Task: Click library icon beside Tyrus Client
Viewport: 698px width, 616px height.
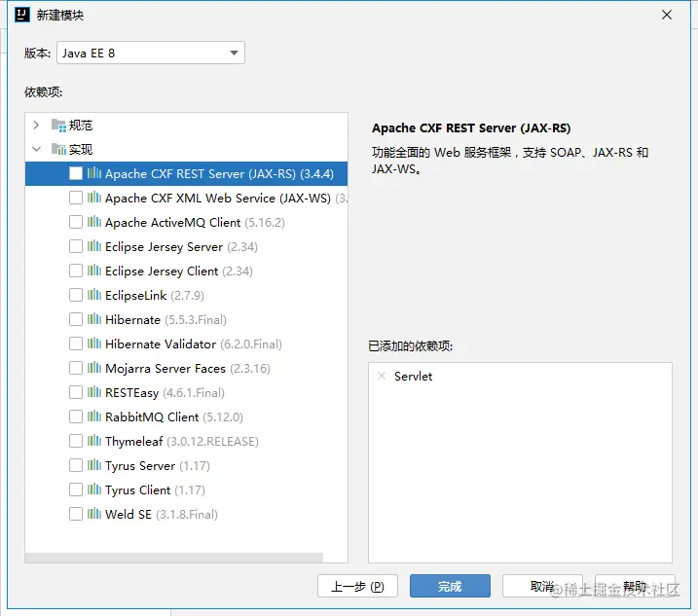Action: [93, 489]
